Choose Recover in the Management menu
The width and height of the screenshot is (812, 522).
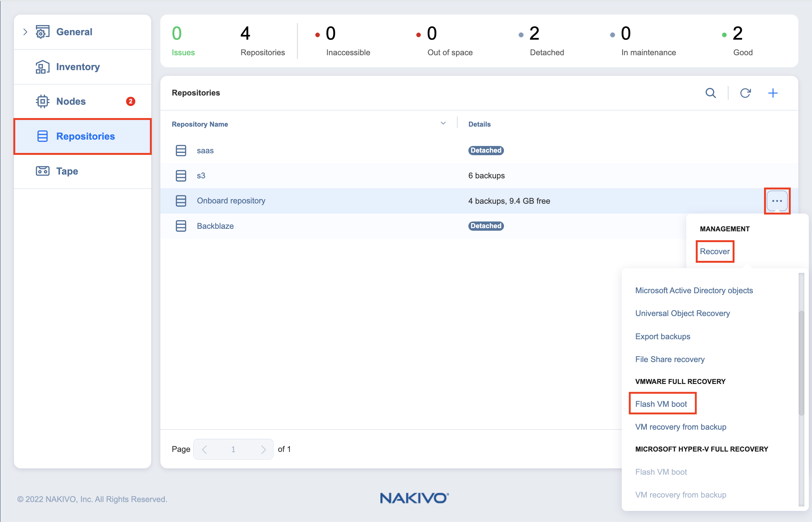tap(715, 252)
